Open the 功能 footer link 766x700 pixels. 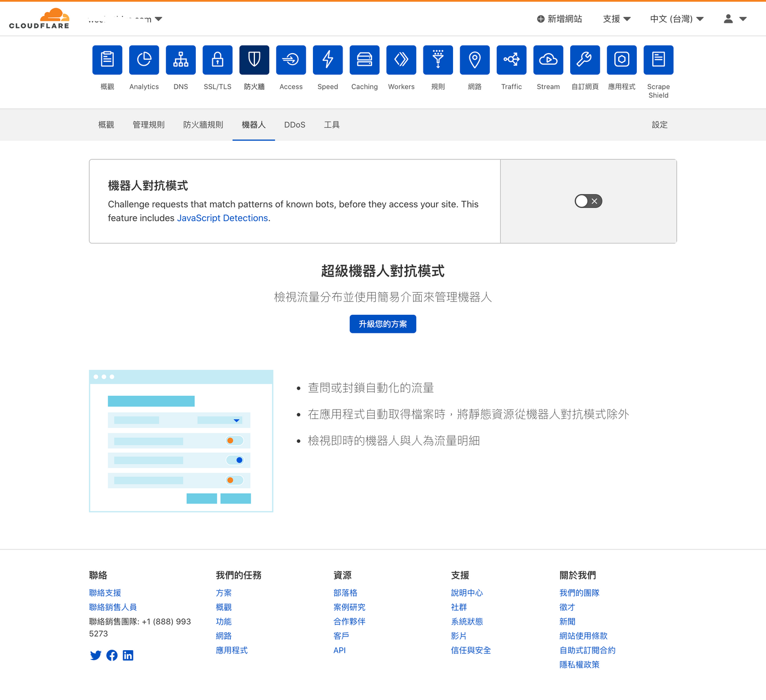[224, 621]
